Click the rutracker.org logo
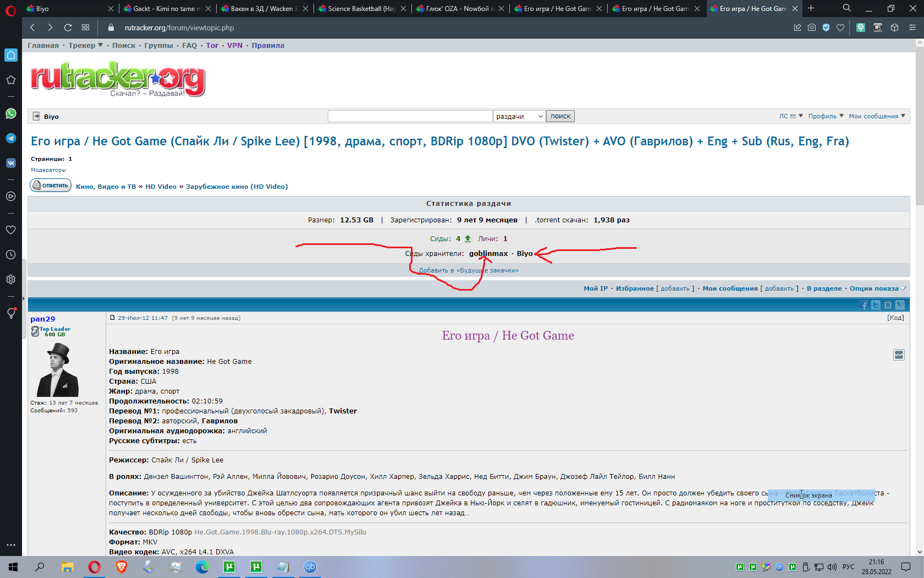Image resolution: width=924 pixels, height=578 pixels. point(118,79)
